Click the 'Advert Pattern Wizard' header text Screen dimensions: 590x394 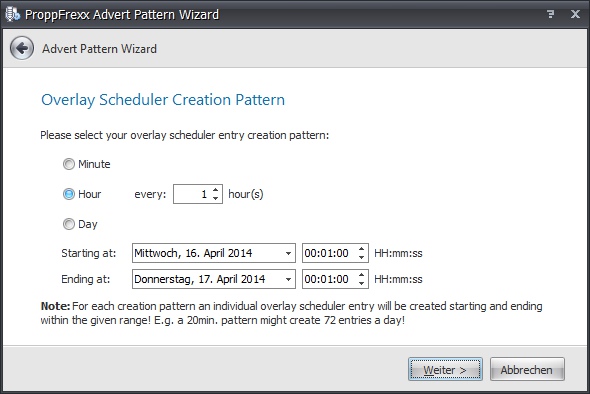tap(99, 49)
